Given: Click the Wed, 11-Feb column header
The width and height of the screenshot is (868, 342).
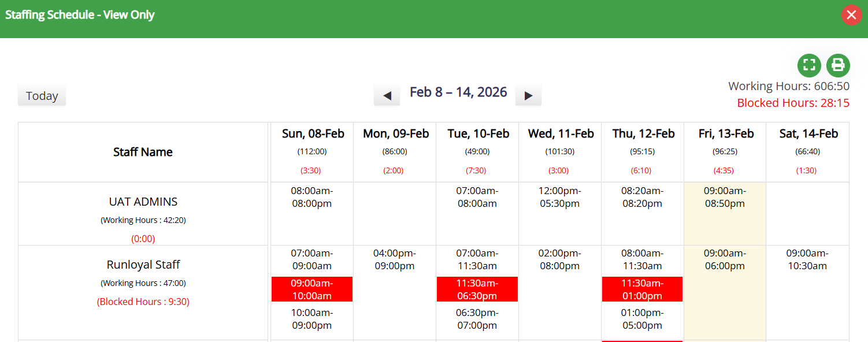Looking at the screenshot, I should (x=561, y=134).
